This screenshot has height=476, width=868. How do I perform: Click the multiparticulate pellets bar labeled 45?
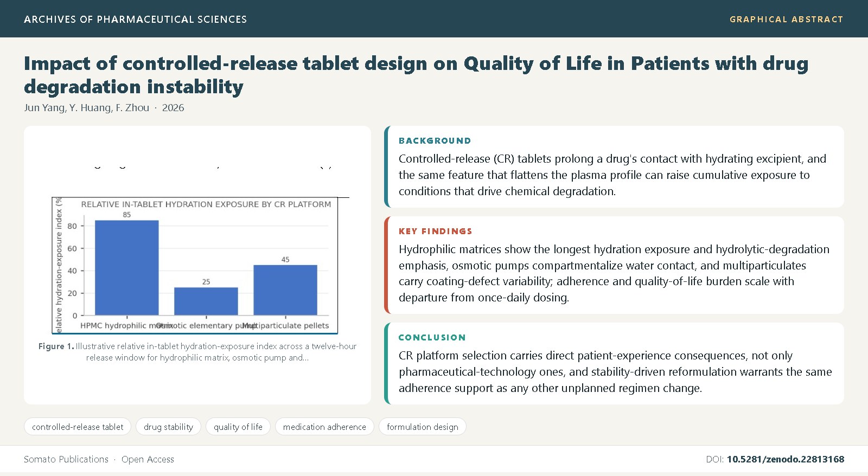click(x=285, y=290)
